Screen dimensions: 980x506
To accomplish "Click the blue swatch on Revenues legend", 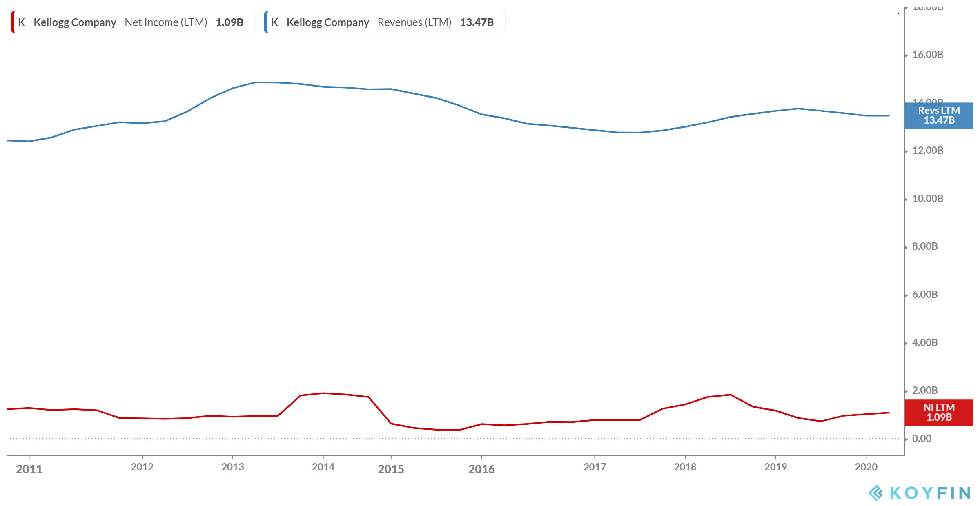I will (266, 22).
